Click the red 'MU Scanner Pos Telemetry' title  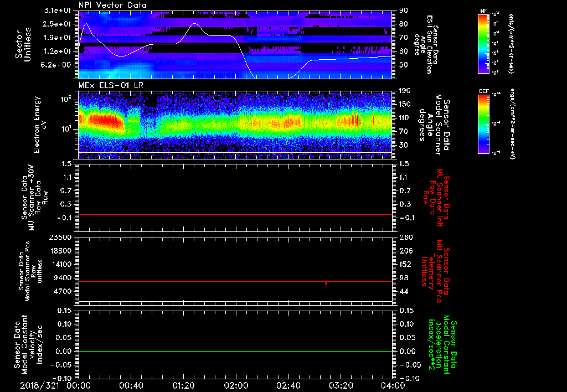(436, 271)
